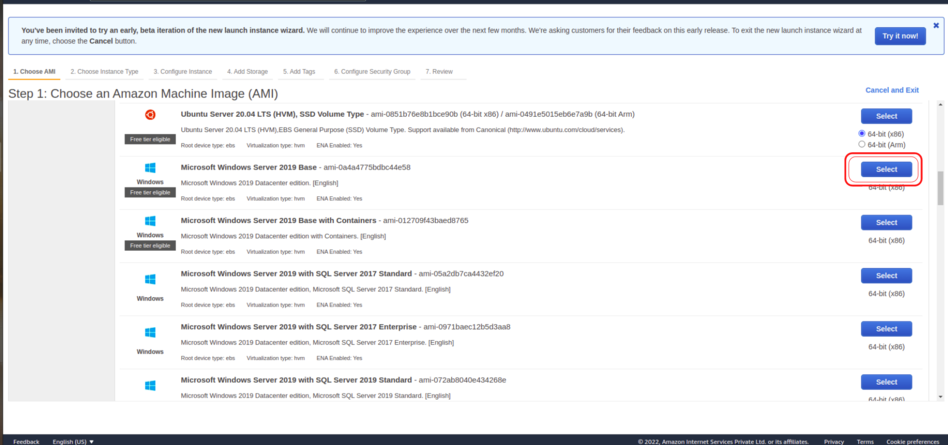The width and height of the screenshot is (948, 445).
Task: Click title Server 2019 with SQL Server 2017 Enterprise
Action: pos(299,326)
